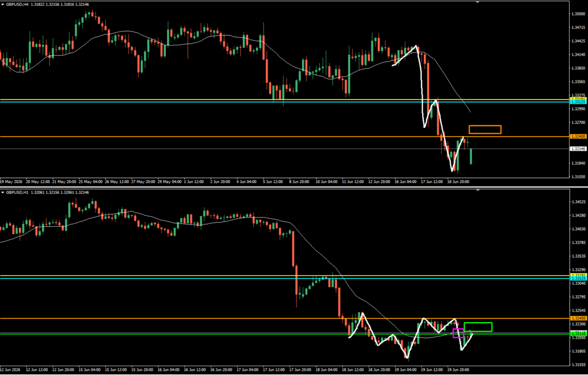Click the 11 Jun 12:00 time label

[353, 181]
